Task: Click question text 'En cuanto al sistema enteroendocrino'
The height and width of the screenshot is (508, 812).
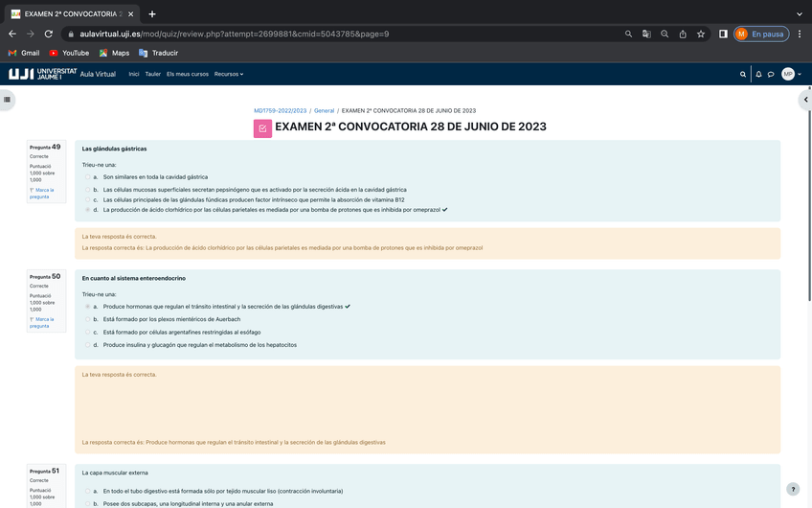Action: (x=134, y=278)
